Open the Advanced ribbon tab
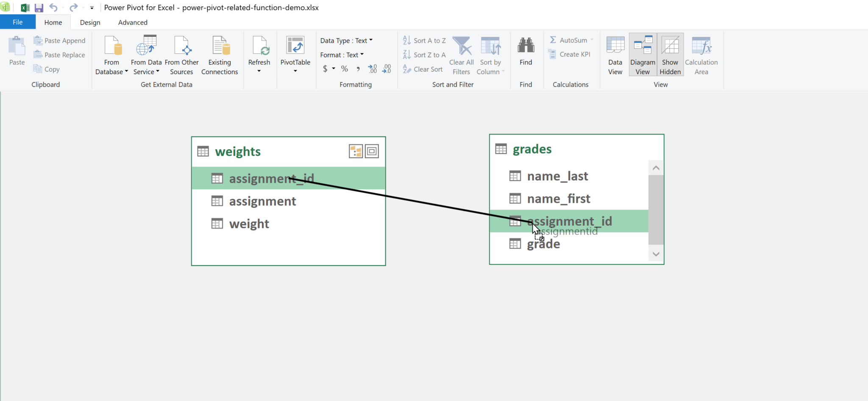The image size is (868, 401). tap(133, 22)
